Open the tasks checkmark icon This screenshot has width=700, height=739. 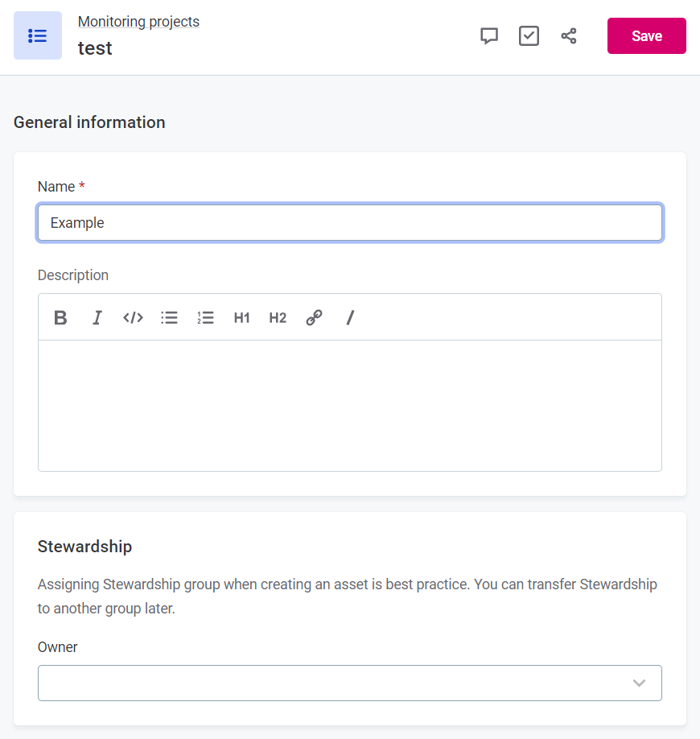(529, 36)
